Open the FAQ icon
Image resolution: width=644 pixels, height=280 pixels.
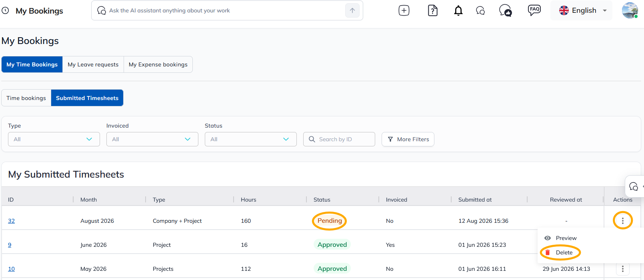click(534, 10)
